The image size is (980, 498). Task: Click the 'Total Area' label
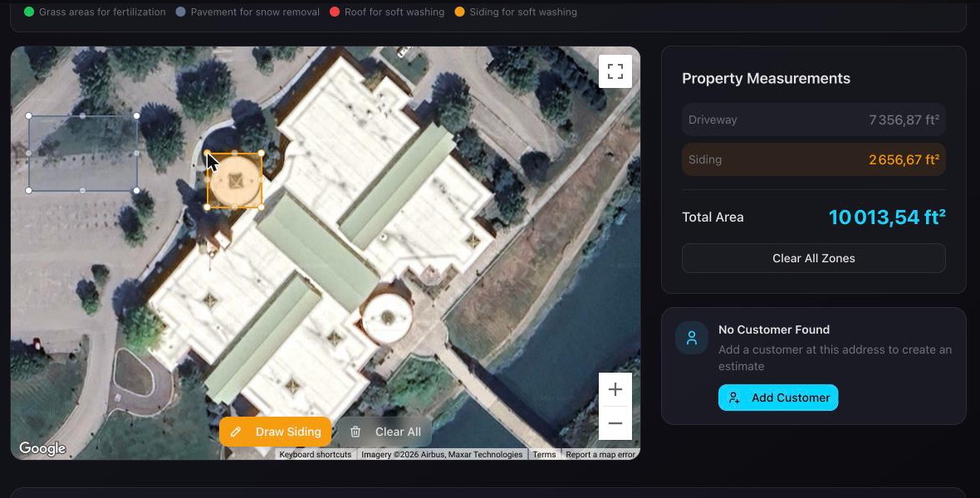click(x=713, y=217)
